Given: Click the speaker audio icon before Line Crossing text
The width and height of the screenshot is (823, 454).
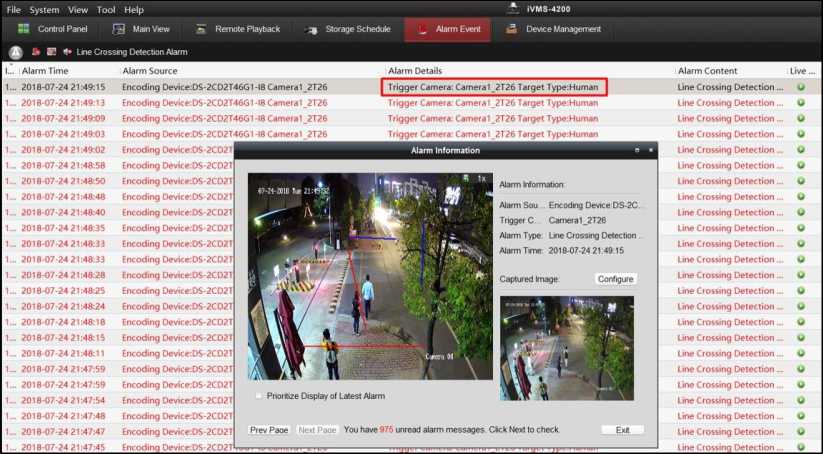Looking at the screenshot, I should [x=67, y=52].
